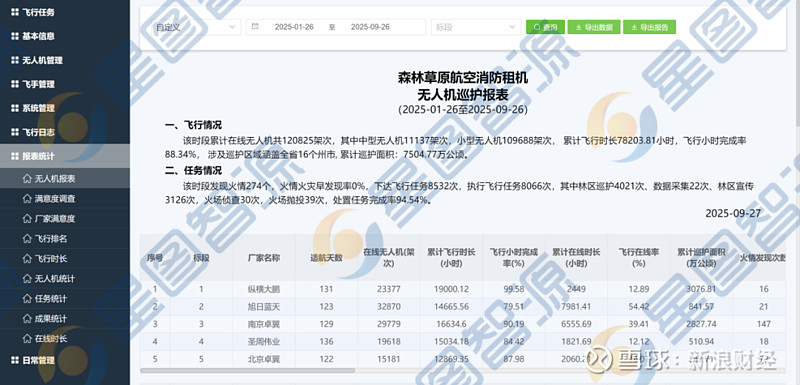Open the 基本信息 menu
The height and width of the screenshot is (385, 800).
[x=65, y=36]
